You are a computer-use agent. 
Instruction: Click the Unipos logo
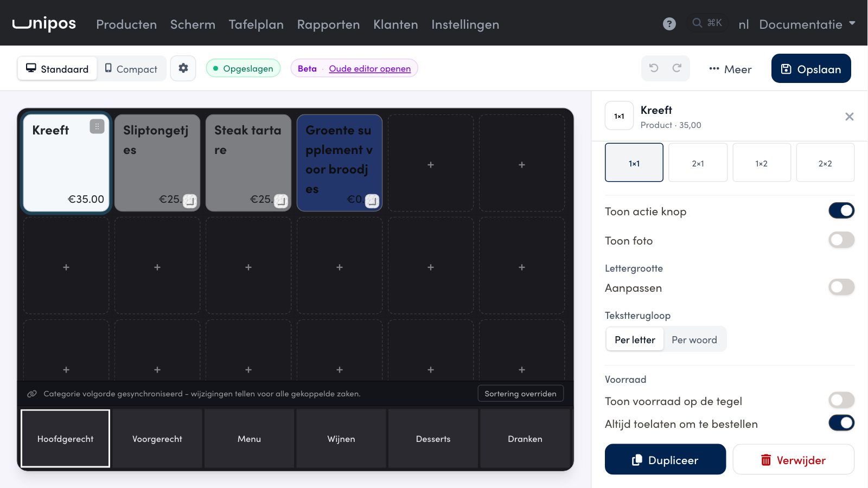coord(44,24)
